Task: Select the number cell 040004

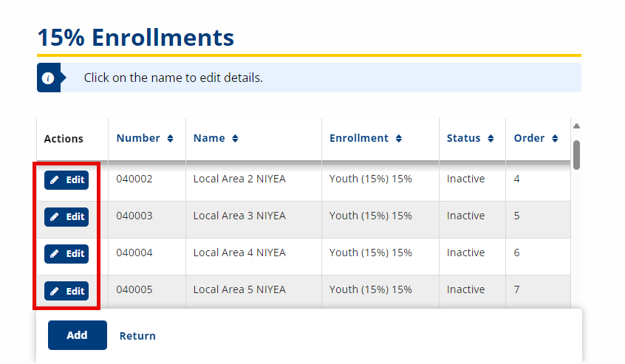Action: (x=134, y=253)
